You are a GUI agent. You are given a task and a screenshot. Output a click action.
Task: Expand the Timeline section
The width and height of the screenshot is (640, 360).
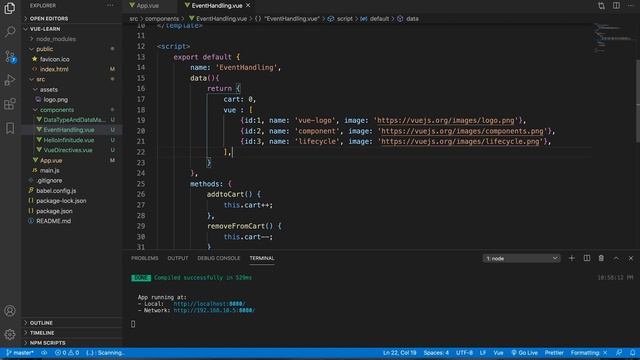[x=71, y=333]
